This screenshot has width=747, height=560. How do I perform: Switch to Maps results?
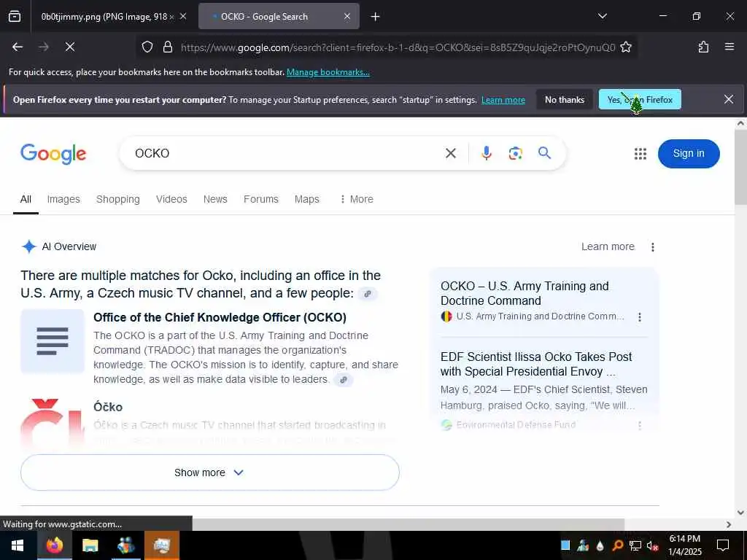307,200
